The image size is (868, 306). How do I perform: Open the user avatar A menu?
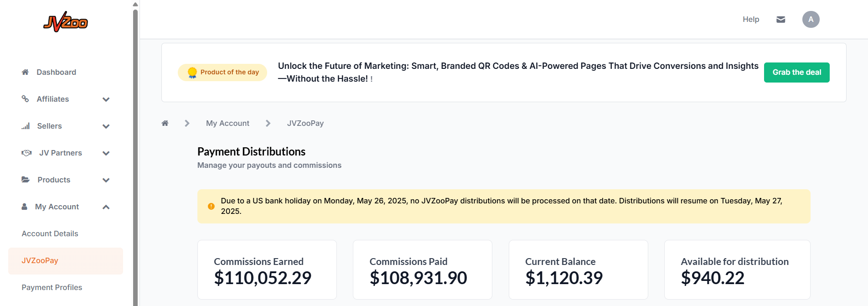tap(811, 19)
